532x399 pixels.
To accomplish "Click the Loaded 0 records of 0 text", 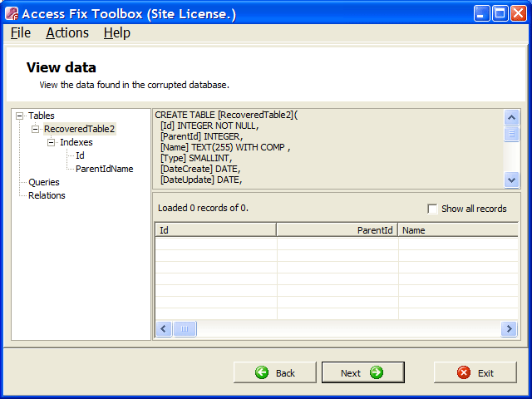I will [203, 208].
